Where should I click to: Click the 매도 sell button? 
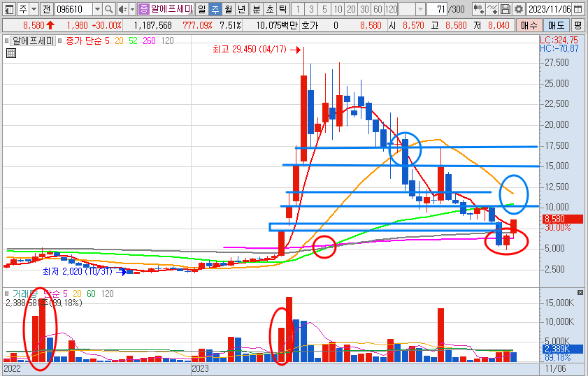tap(556, 25)
